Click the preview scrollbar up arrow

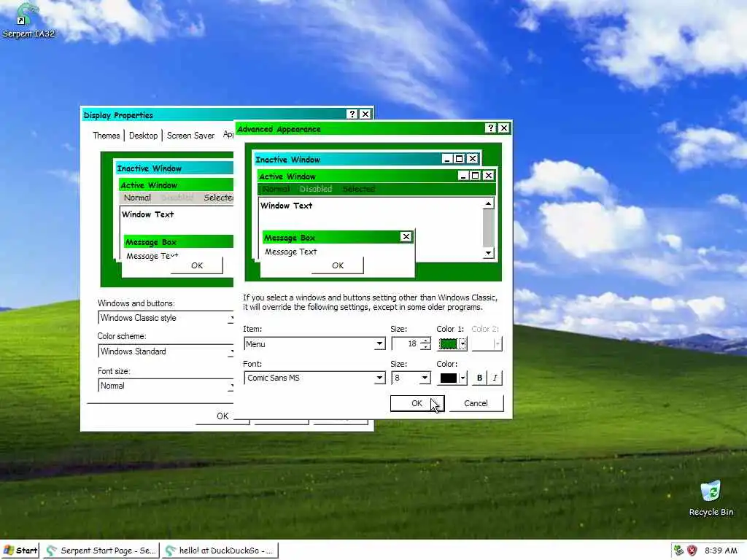pos(488,204)
